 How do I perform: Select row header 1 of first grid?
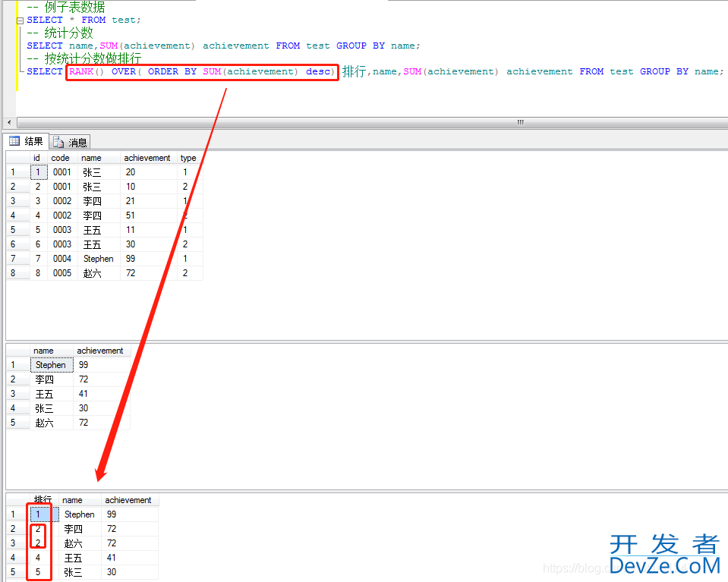pyautogui.click(x=18, y=172)
